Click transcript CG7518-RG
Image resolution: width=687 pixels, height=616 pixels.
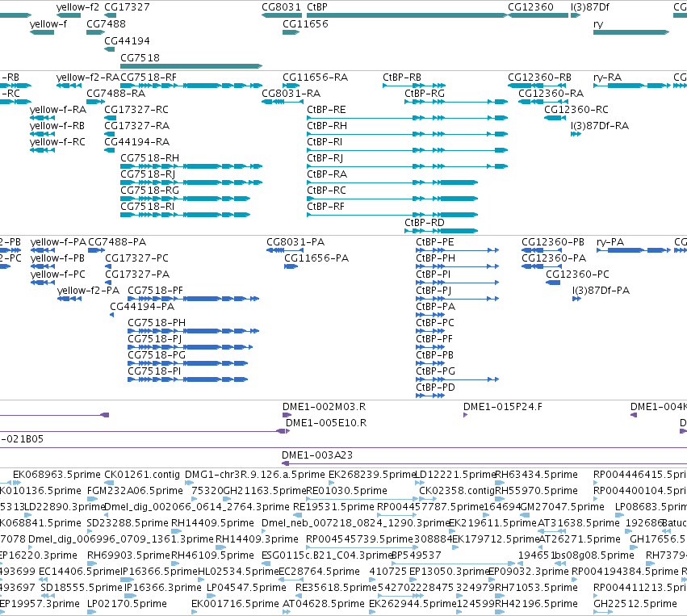click(x=186, y=199)
